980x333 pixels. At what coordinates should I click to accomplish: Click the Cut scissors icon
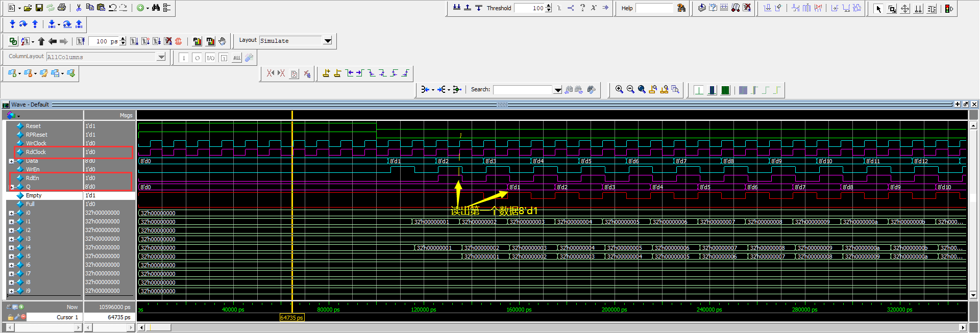tap(79, 8)
